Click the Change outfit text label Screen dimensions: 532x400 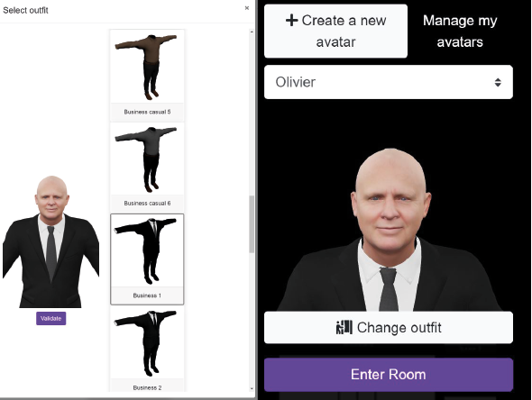(399, 328)
